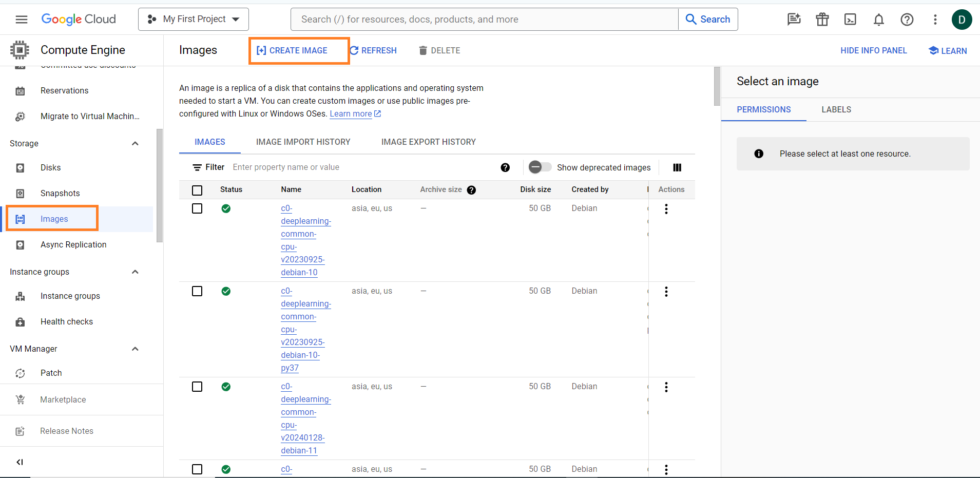The height and width of the screenshot is (478, 980).
Task: Switch to Image Export History tab
Action: click(429, 142)
